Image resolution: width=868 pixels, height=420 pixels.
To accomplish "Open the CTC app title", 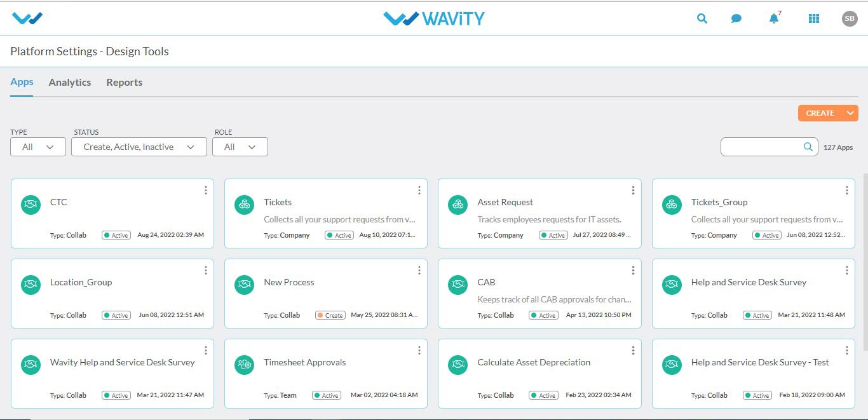I will 58,202.
